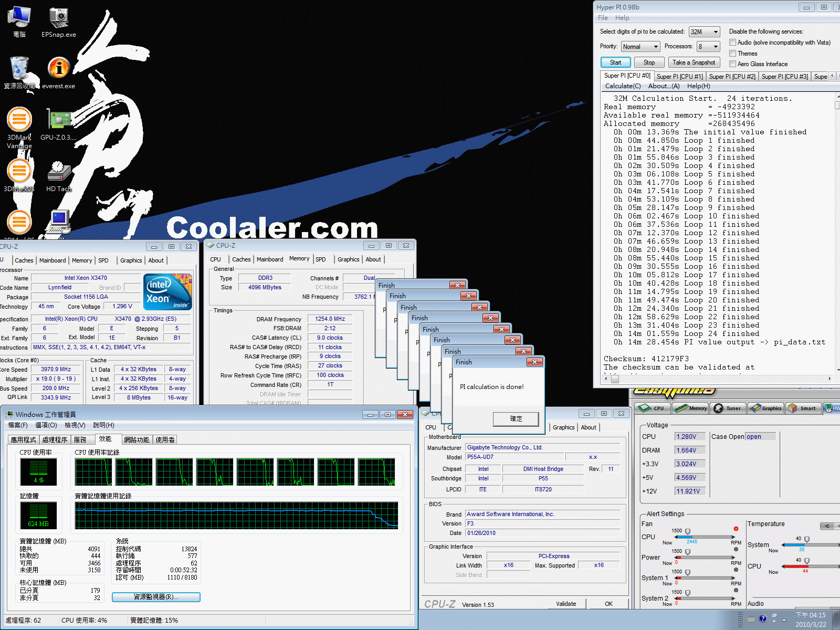
Task: Click the Hyper PI output horizontal scrollbar
Action: click(x=719, y=379)
